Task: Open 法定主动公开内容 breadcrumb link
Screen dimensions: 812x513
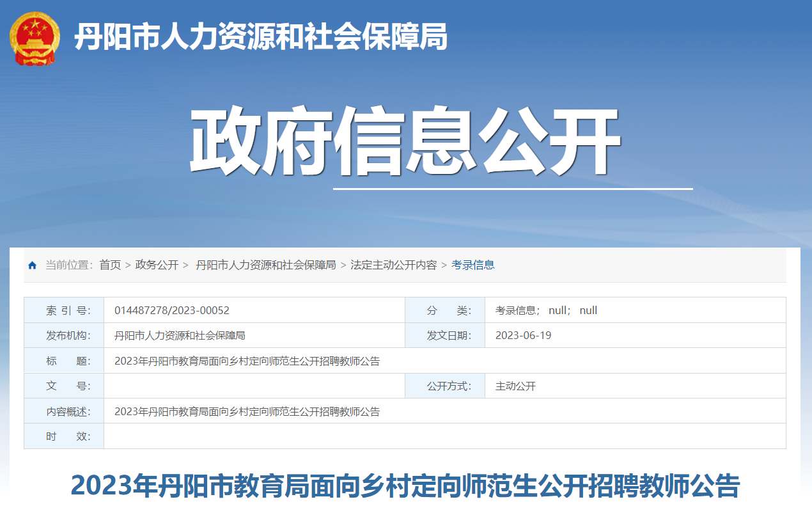Action: (x=394, y=265)
